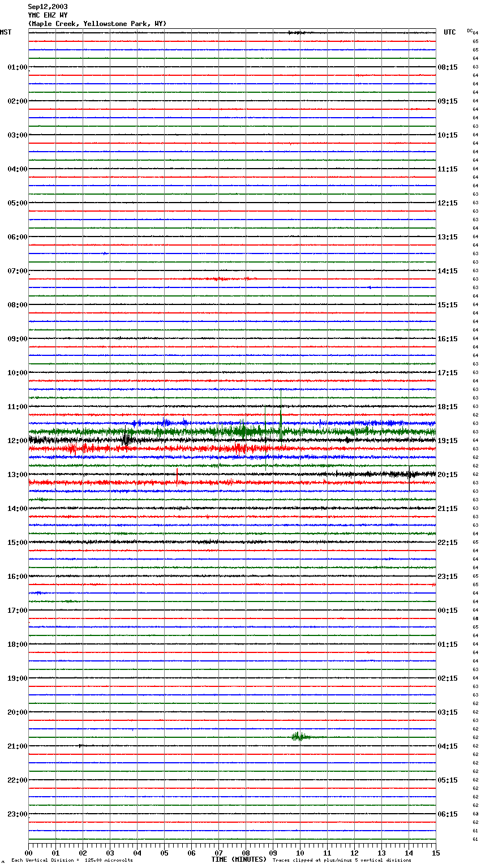Click the 22:15 UTC time label
The image size is (481, 868).
pyautogui.click(x=448, y=543)
